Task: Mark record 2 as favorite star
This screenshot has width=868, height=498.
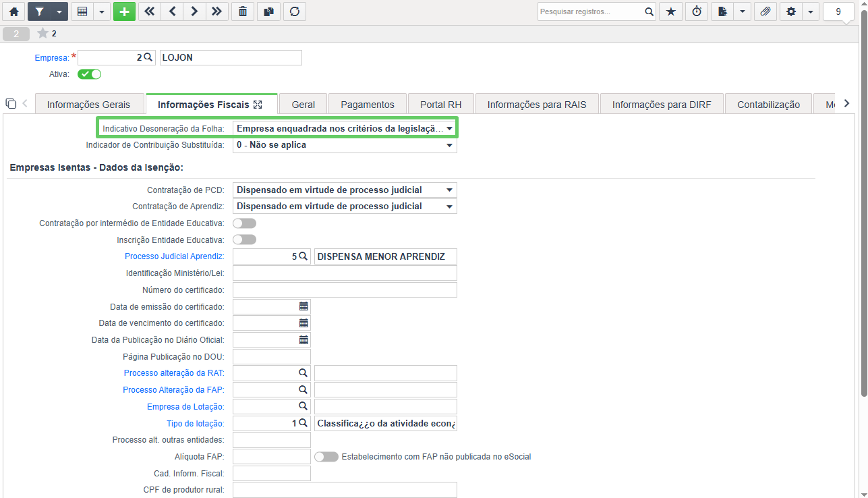Action: click(42, 33)
